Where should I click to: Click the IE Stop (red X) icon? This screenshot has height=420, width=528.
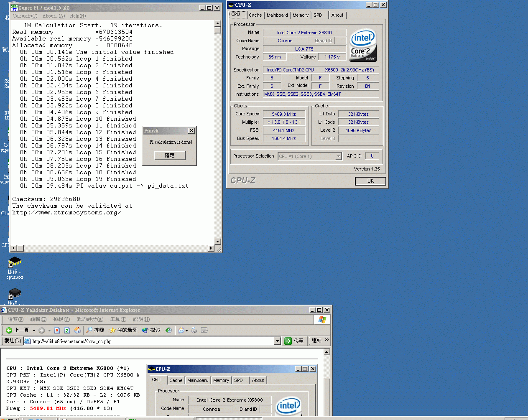[57, 330]
